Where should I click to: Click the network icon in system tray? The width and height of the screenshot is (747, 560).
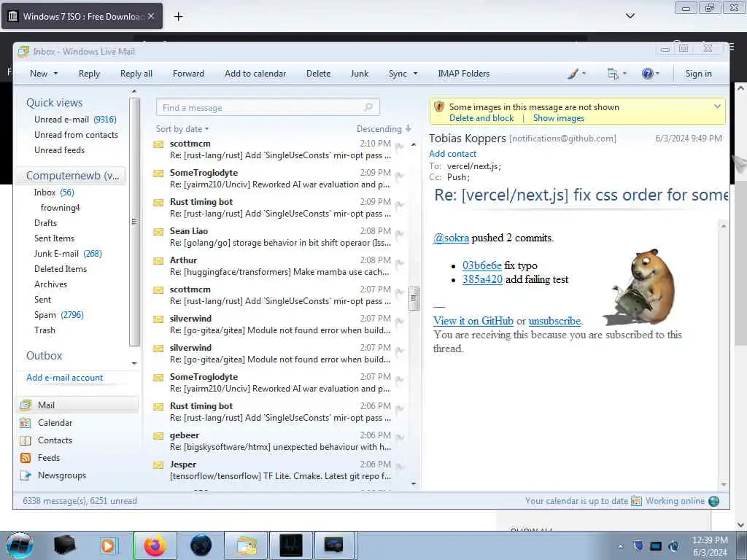(656, 546)
